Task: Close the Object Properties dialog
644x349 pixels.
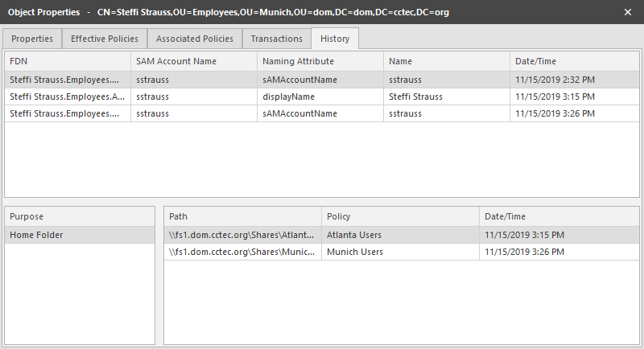Action: (x=628, y=12)
